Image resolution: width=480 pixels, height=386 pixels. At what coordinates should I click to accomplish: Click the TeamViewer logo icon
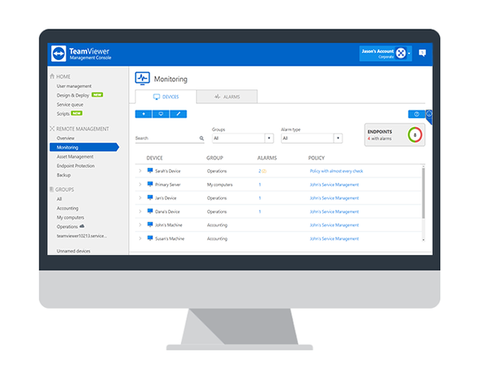click(x=59, y=54)
